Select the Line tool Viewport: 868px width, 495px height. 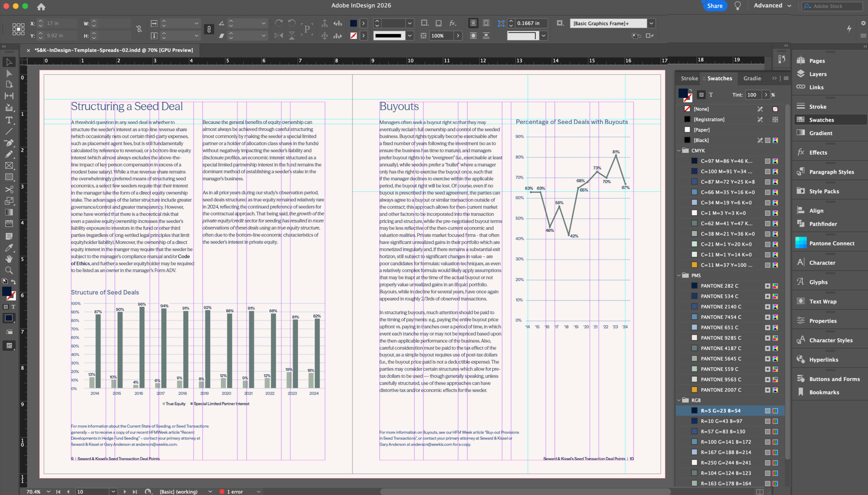(x=9, y=131)
